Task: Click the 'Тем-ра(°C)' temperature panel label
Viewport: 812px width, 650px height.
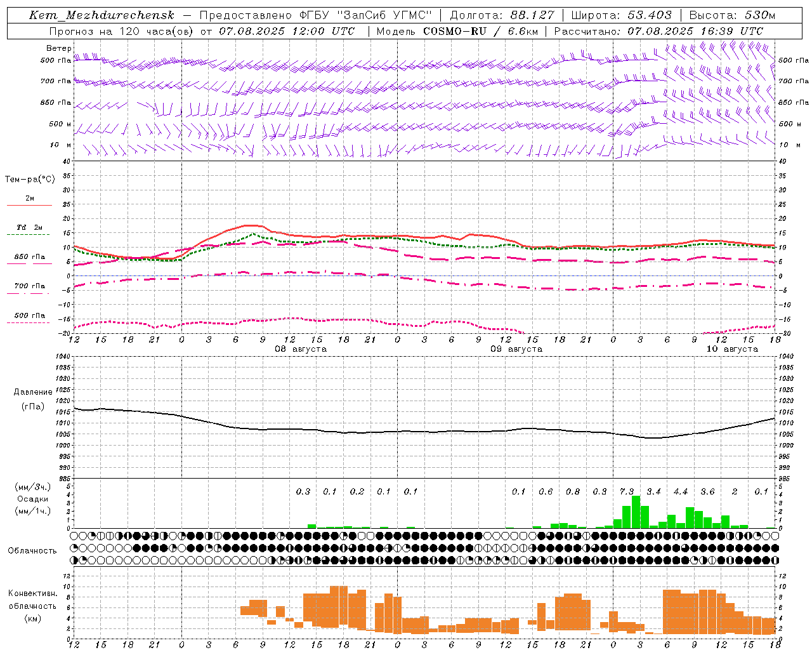Action: click(x=30, y=179)
